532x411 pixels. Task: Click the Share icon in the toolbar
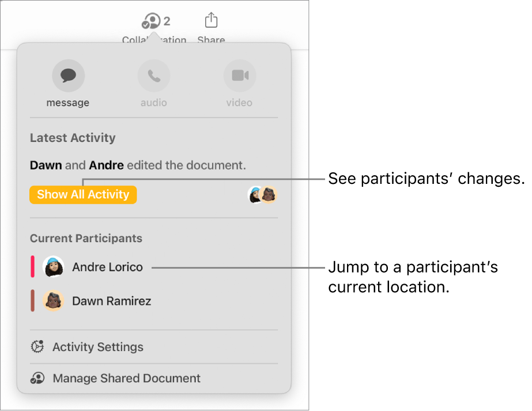pos(211,21)
